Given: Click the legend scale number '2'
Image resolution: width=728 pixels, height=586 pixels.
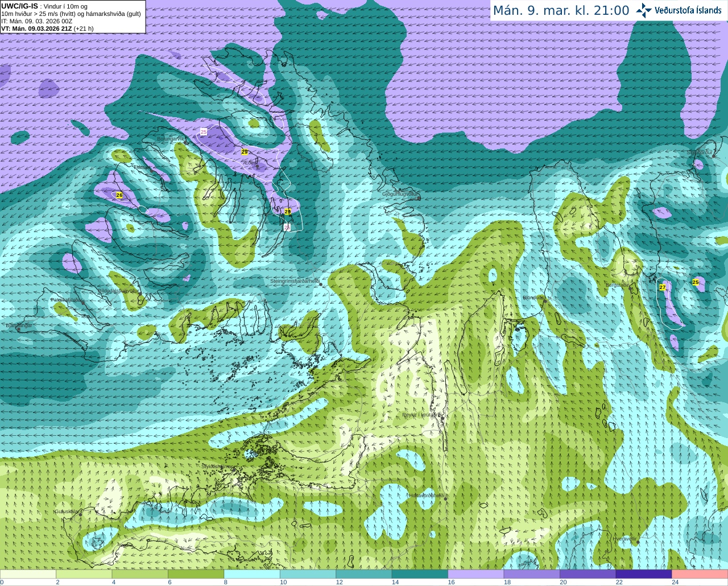Looking at the screenshot, I should (57, 582).
